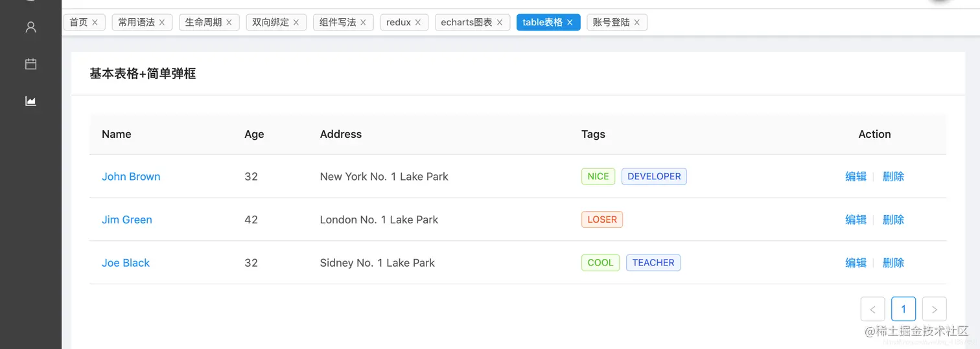This screenshot has height=349, width=980.
Task: Close the 生命周期 tab
Action: tap(229, 23)
